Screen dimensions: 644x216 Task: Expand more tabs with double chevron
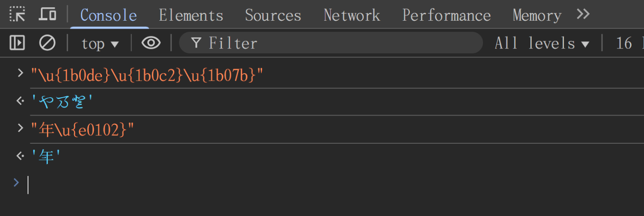[583, 15]
